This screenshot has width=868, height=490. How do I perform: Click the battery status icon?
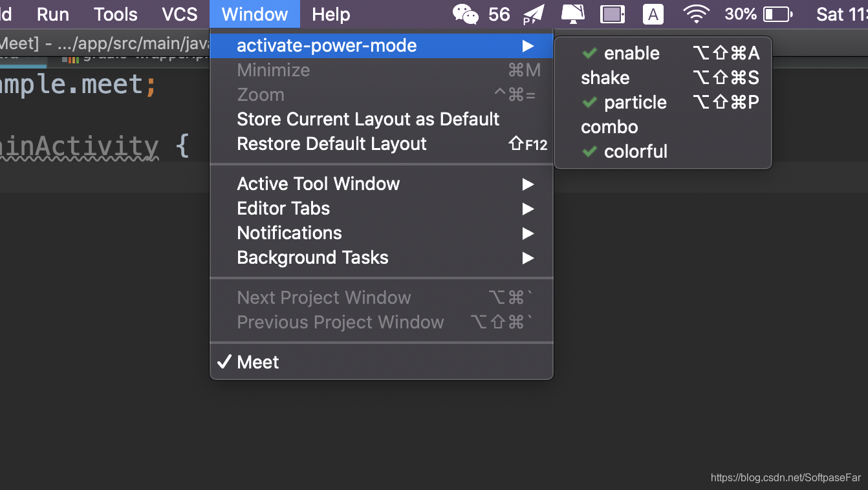coord(778,14)
